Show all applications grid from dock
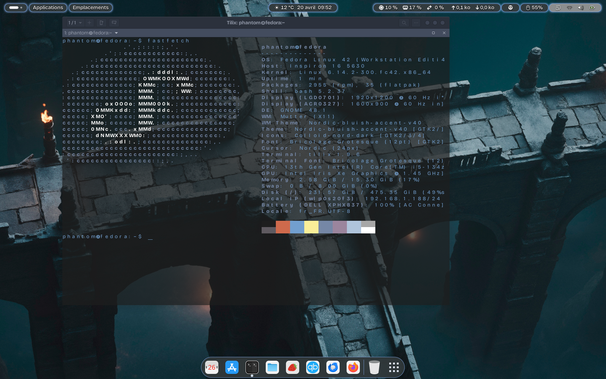The image size is (606, 379). (394, 367)
